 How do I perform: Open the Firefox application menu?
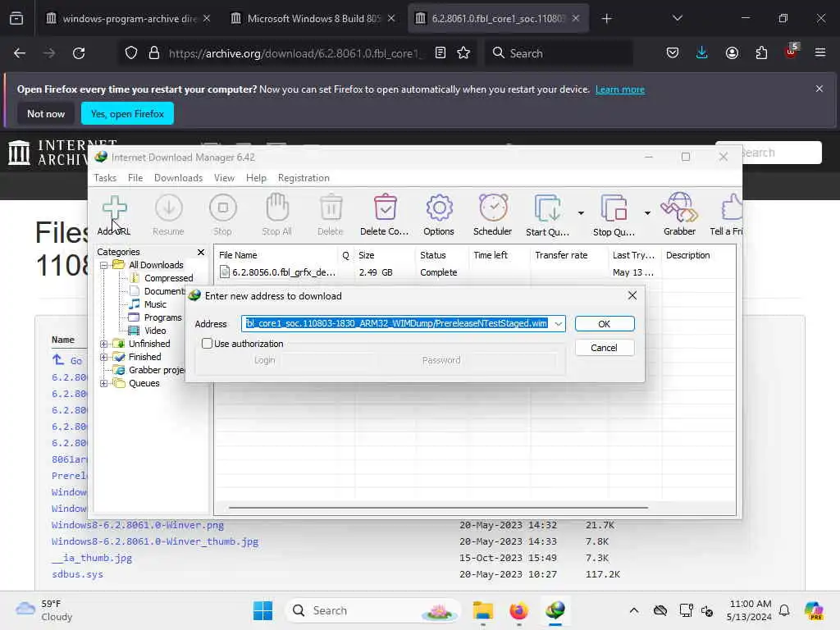pyautogui.click(x=820, y=52)
